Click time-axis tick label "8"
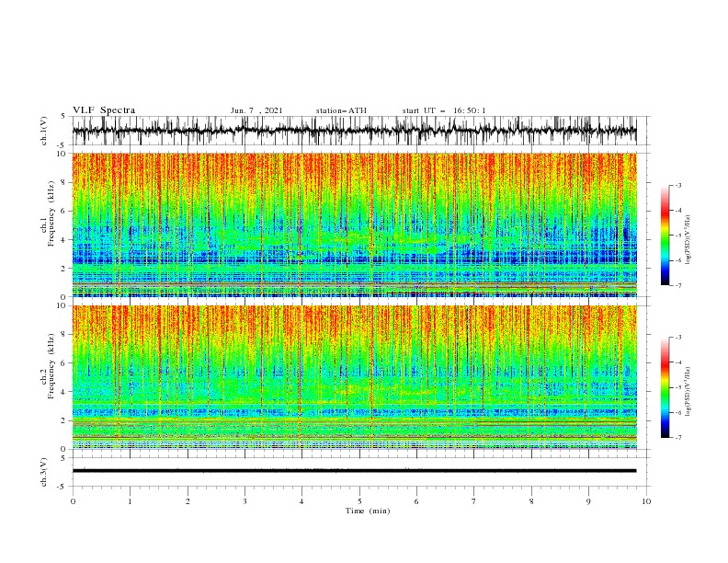This screenshot has height=563, width=728. click(x=531, y=501)
